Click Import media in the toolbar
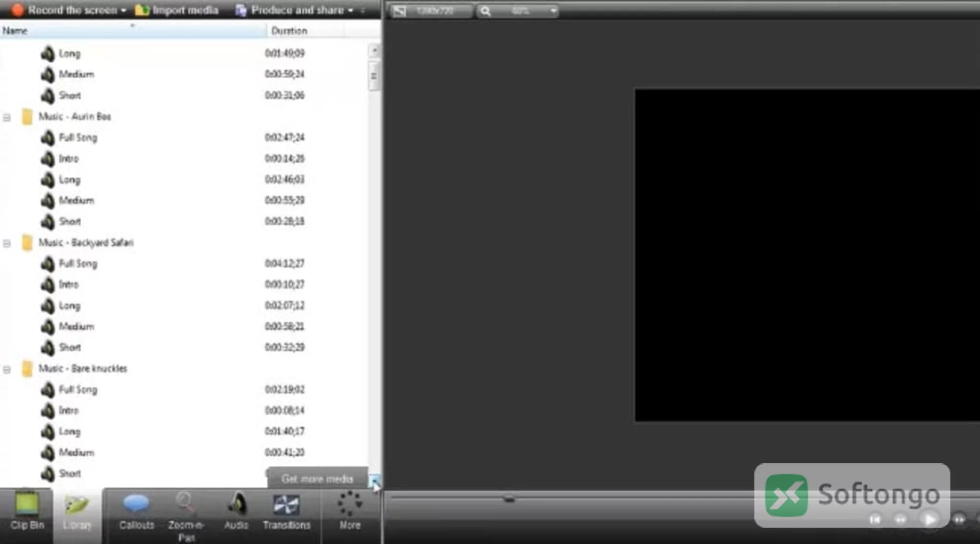The image size is (980, 544). point(177,10)
